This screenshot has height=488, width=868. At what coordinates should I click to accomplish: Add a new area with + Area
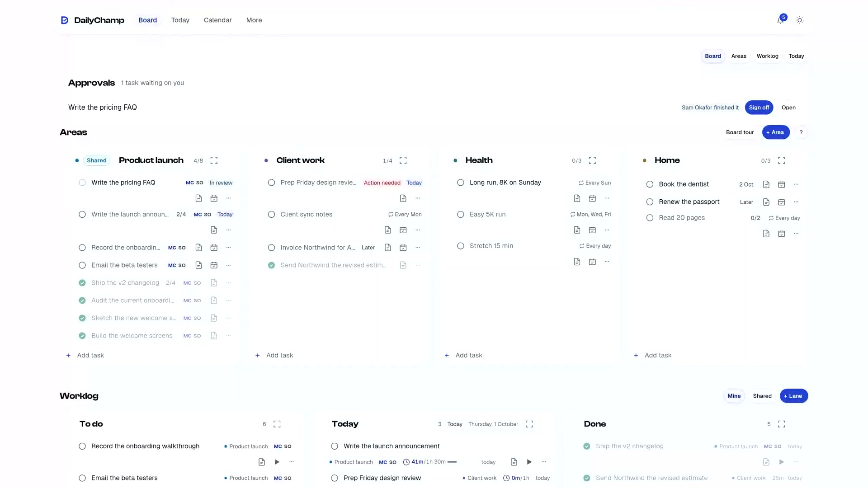[x=776, y=132]
